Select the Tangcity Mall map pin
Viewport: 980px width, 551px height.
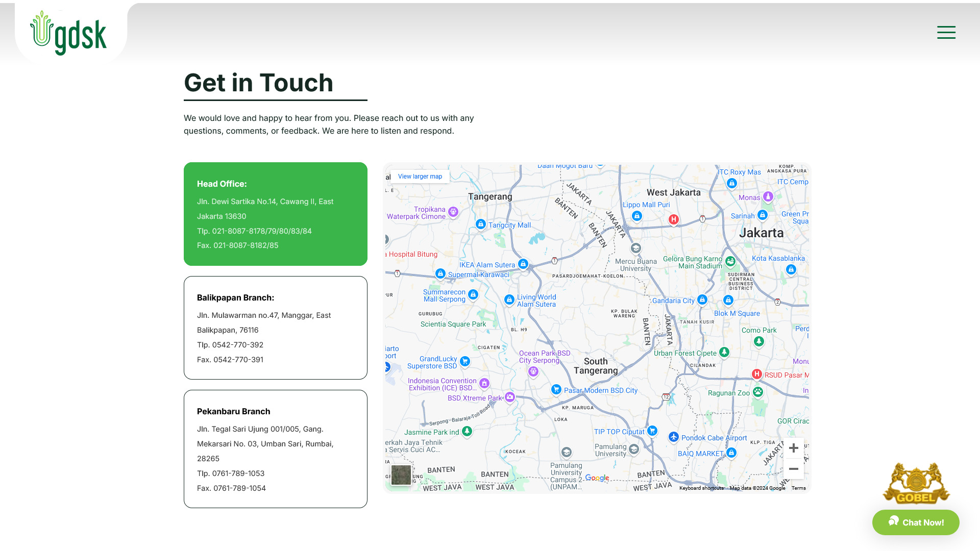[480, 224]
